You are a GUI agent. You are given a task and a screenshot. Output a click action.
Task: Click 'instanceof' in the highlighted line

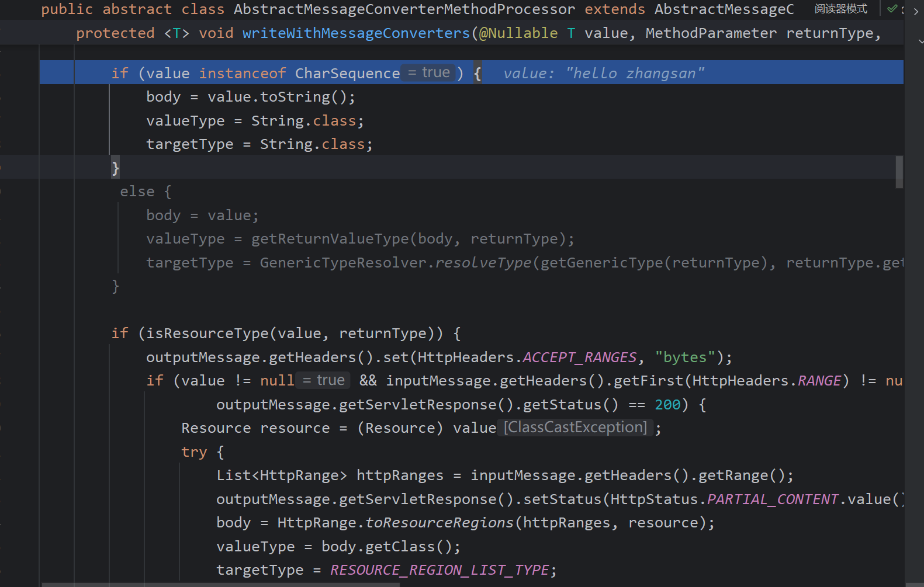[243, 73]
